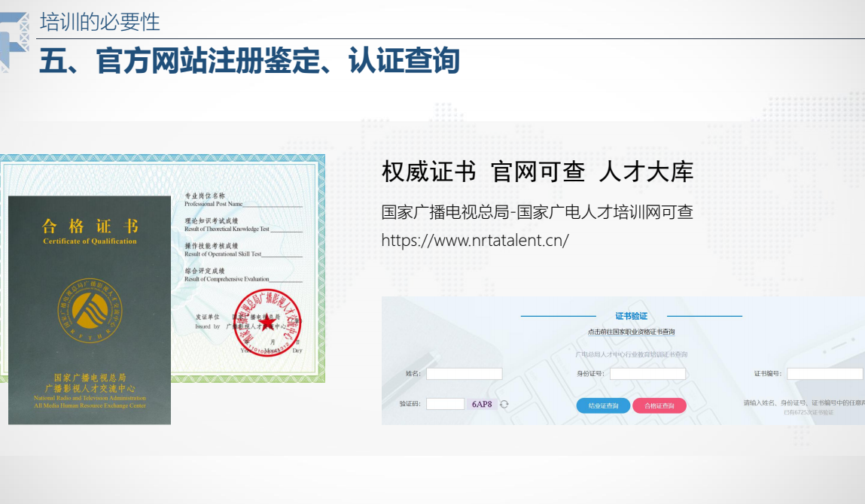
Task: Click the 广电总局人才中心行业教育培训证书查询 text
Action: tap(631, 354)
